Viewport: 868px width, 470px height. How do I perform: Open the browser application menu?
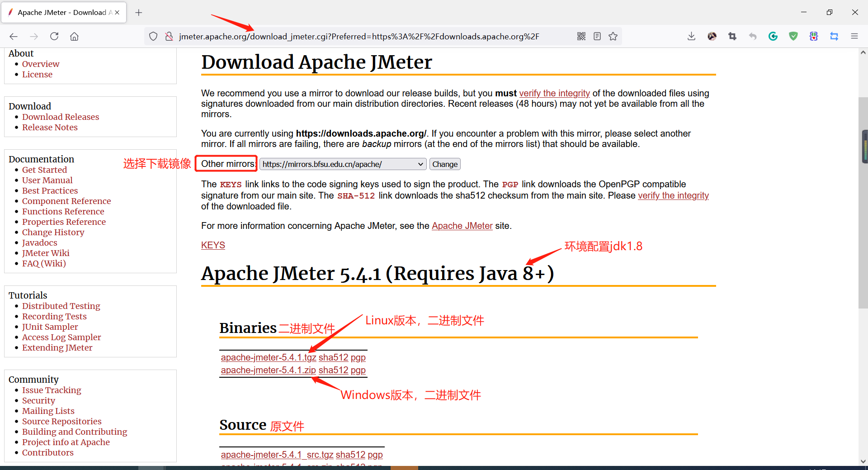pyautogui.click(x=854, y=36)
